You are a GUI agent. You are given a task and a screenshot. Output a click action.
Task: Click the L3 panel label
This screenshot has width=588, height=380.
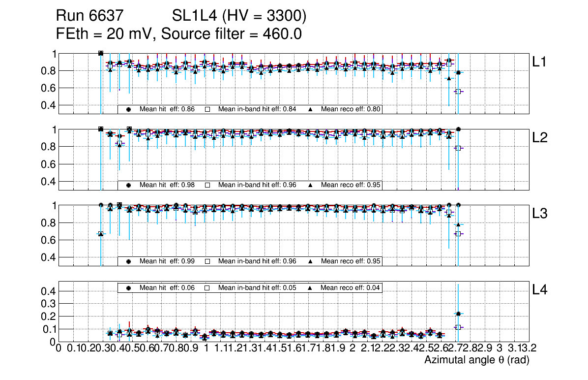click(540, 214)
